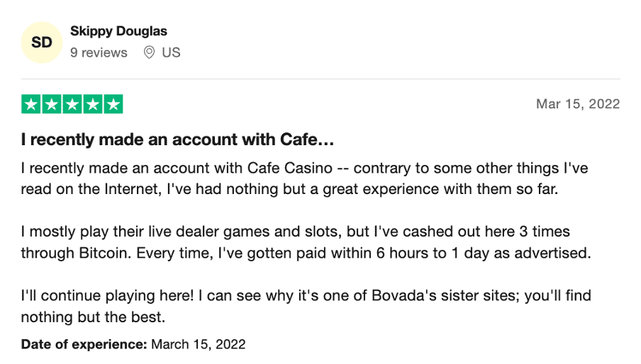Click the third green star
The height and width of the screenshot is (364, 641).
pos(72,104)
